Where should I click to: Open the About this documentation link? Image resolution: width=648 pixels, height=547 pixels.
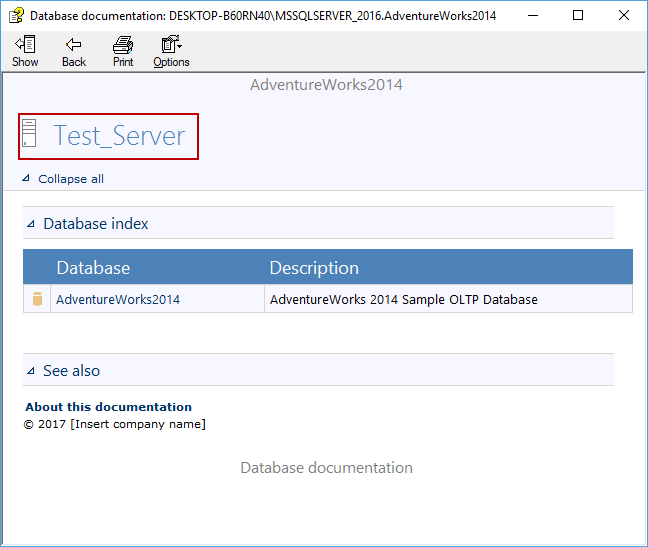click(x=108, y=407)
